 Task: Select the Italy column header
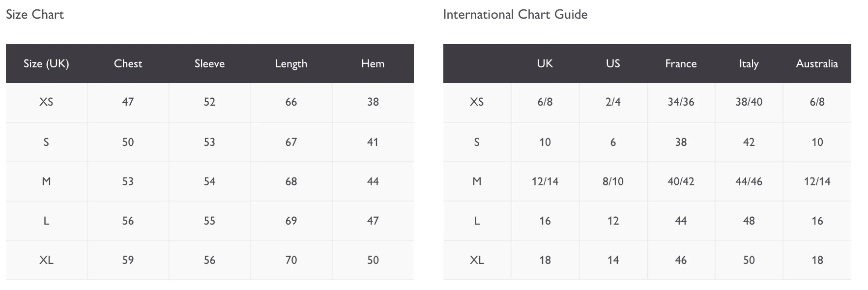[749, 63]
